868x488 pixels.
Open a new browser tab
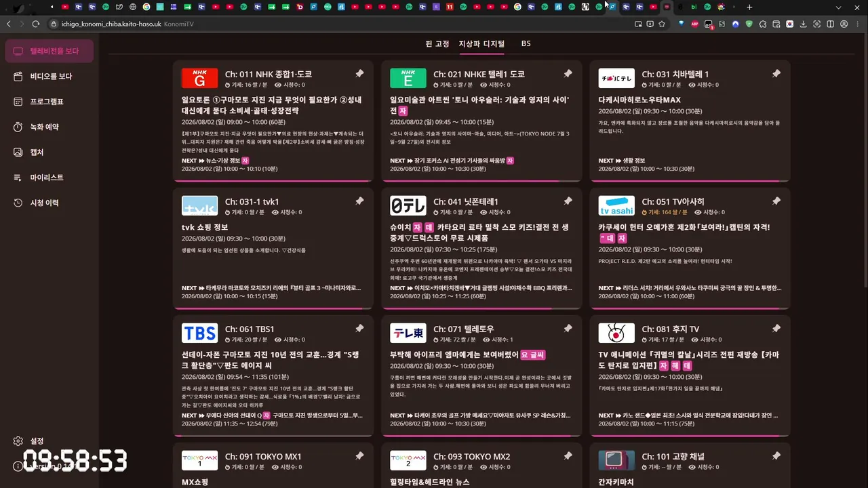(x=749, y=7)
